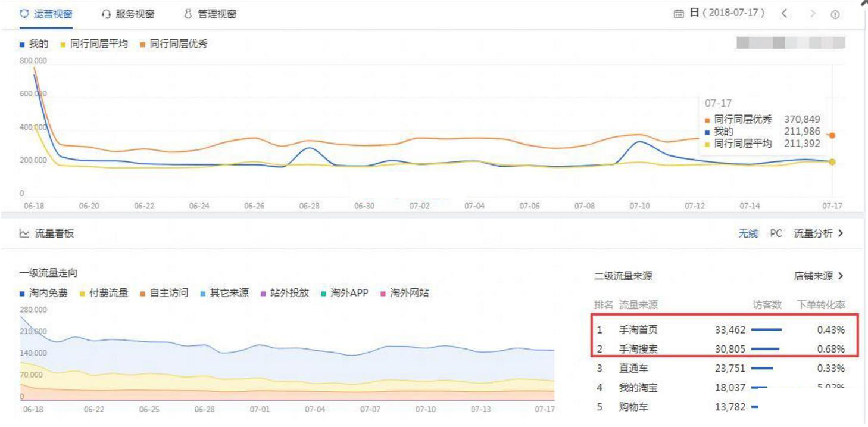Click the 管理视窗 person icon
Image resolution: width=868 pixels, height=427 pixels.
point(188,13)
